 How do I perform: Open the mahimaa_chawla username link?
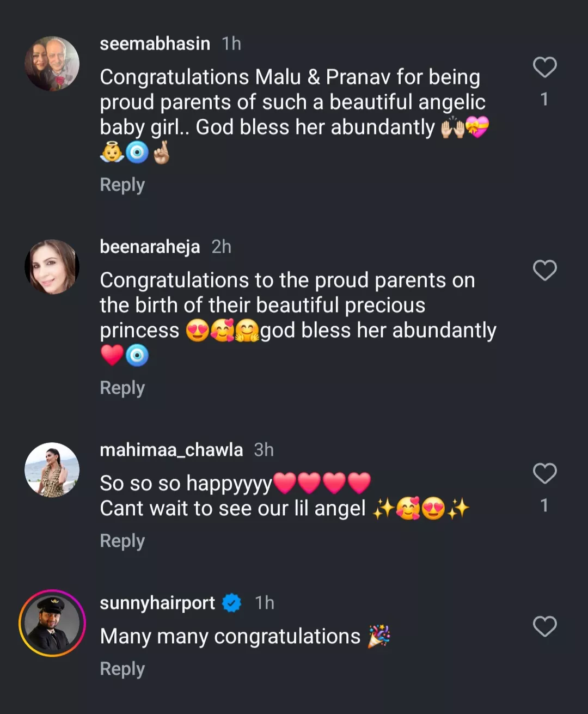click(171, 450)
